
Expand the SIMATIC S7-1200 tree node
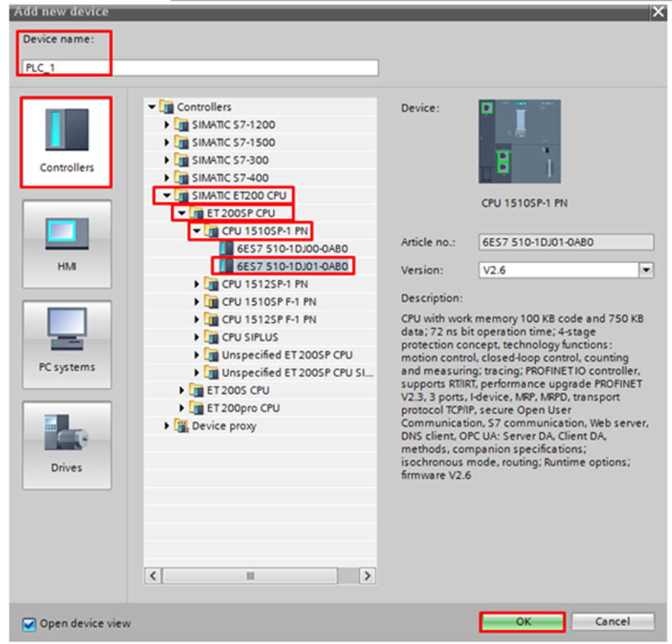coord(167,125)
